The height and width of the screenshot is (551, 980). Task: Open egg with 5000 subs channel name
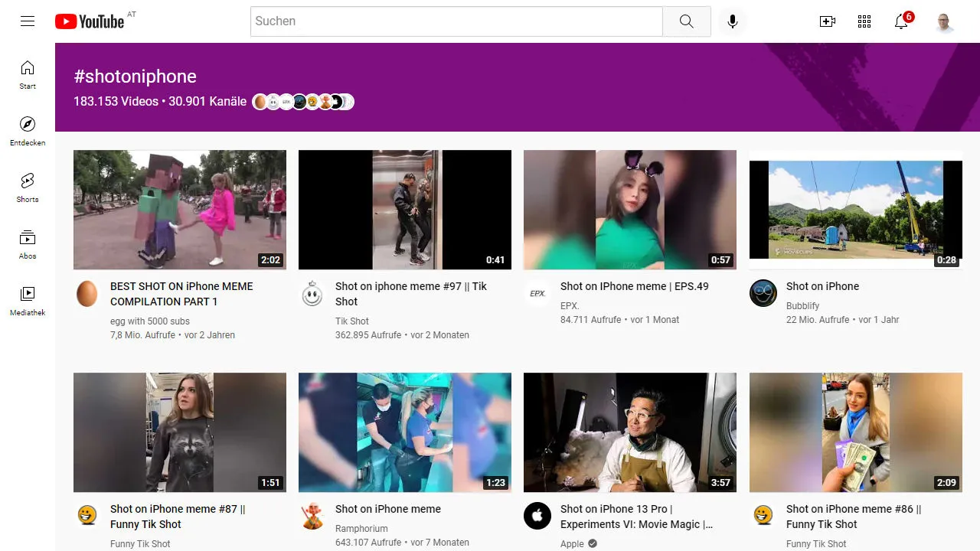(x=150, y=321)
